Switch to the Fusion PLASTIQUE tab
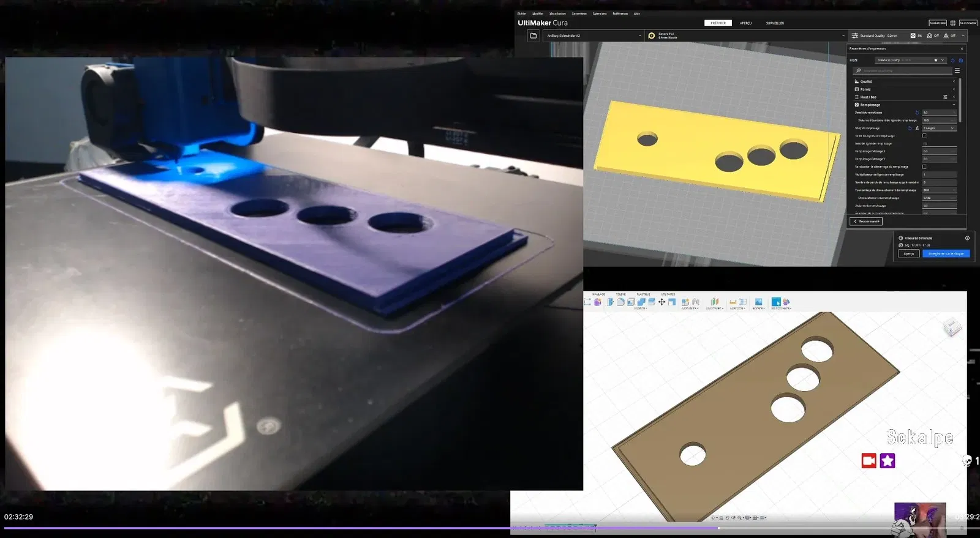 pyautogui.click(x=644, y=294)
